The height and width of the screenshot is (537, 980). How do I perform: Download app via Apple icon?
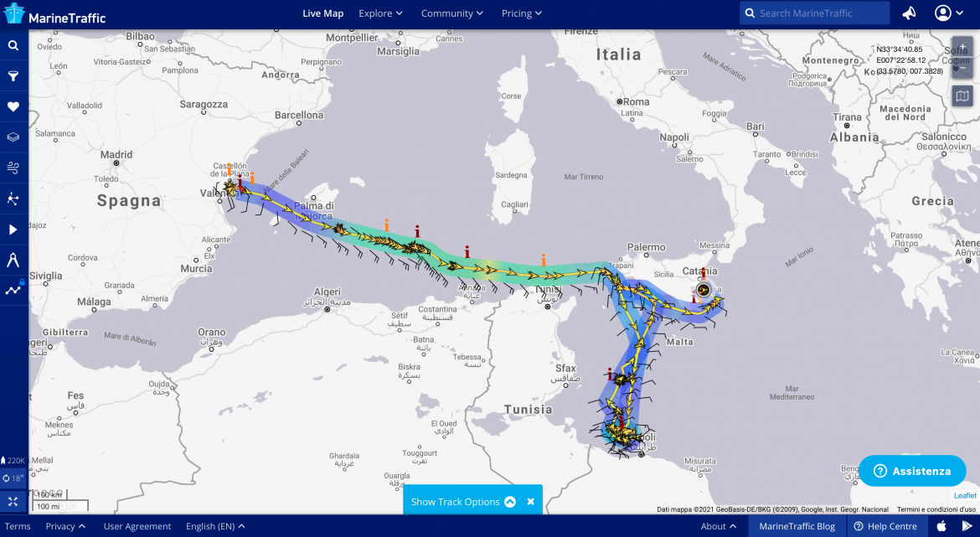click(941, 526)
